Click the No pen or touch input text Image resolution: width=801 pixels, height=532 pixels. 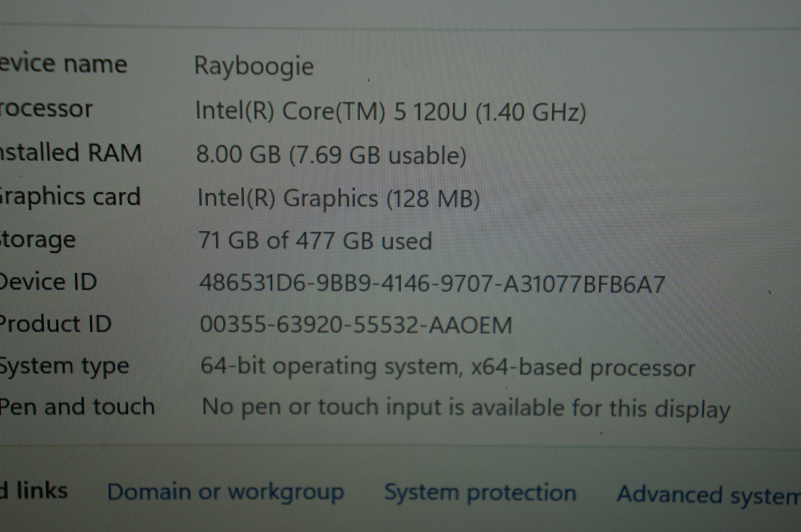click(x=466, y=408)
